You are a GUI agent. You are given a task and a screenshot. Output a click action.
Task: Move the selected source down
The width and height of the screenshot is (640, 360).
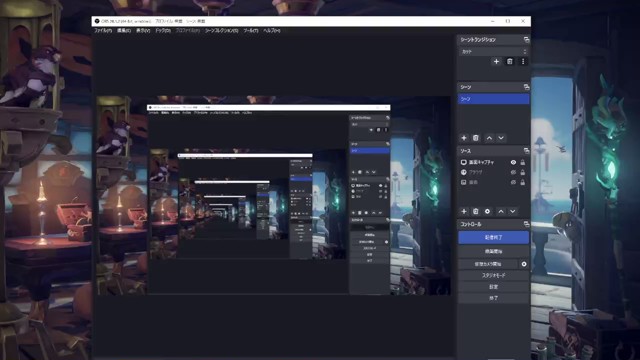click(x=513, y=211)
